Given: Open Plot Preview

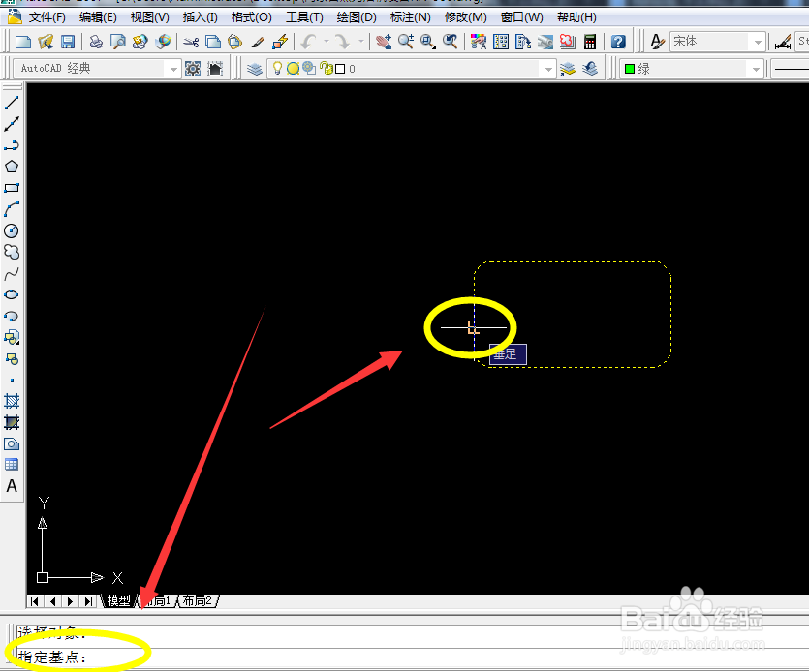Looking at the screenshot, I should pyautogui.click(x=117, y=42).
